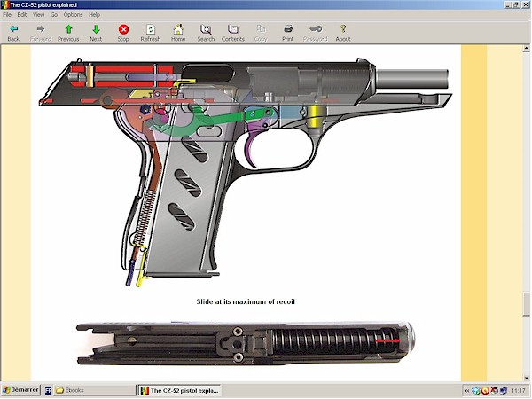
Task: Click the grayed Forward arrow button
Action: click(41, 33)
